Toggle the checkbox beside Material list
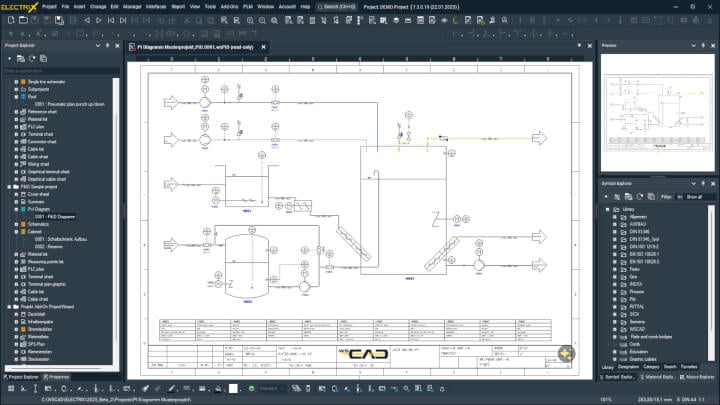 [17, 119]
